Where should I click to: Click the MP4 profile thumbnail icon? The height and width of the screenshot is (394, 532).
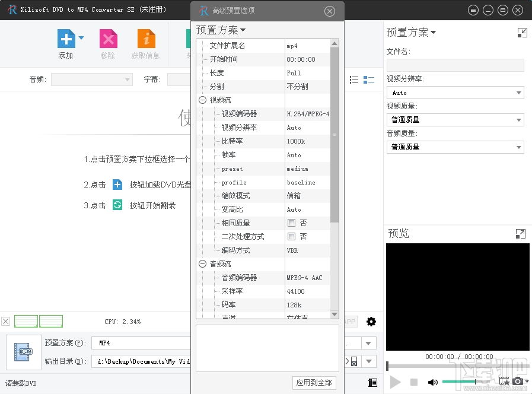(23, 352)
